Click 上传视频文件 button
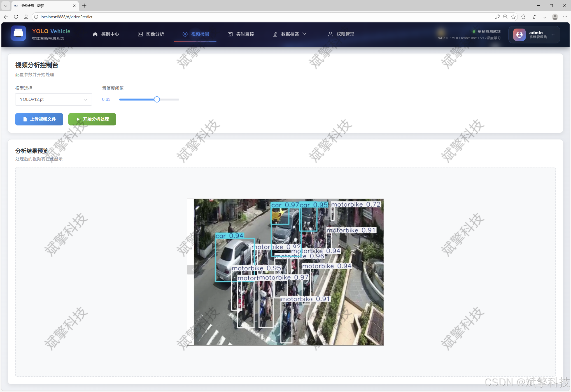The image size is (571, 392). point(39,119)
